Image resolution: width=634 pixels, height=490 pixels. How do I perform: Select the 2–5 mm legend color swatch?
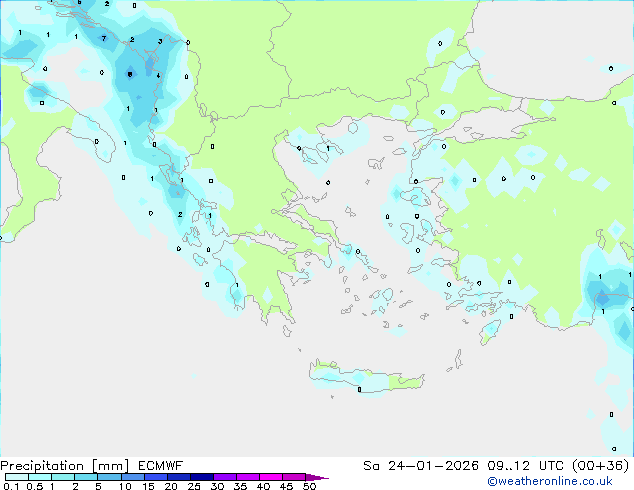point(86,477)
